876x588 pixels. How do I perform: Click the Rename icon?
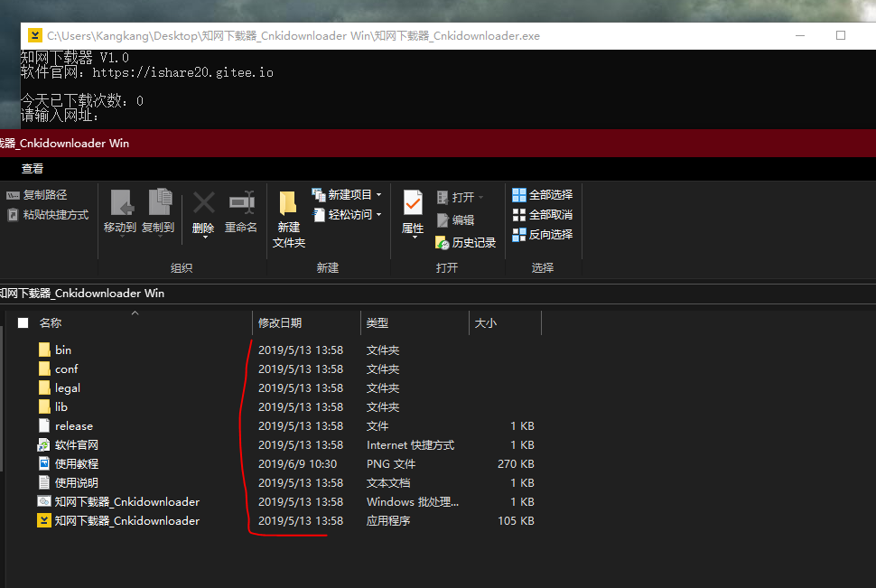click(x=241, y=202)
